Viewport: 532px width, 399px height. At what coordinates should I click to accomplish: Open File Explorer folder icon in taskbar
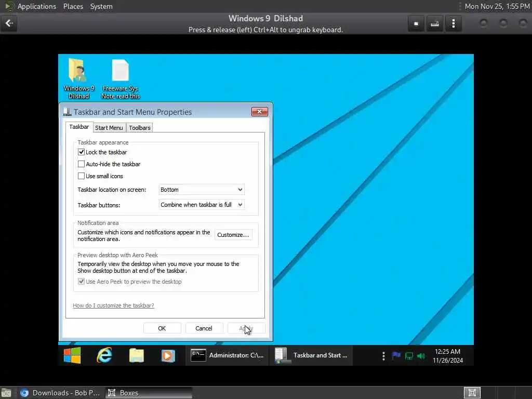pos(137,355)
